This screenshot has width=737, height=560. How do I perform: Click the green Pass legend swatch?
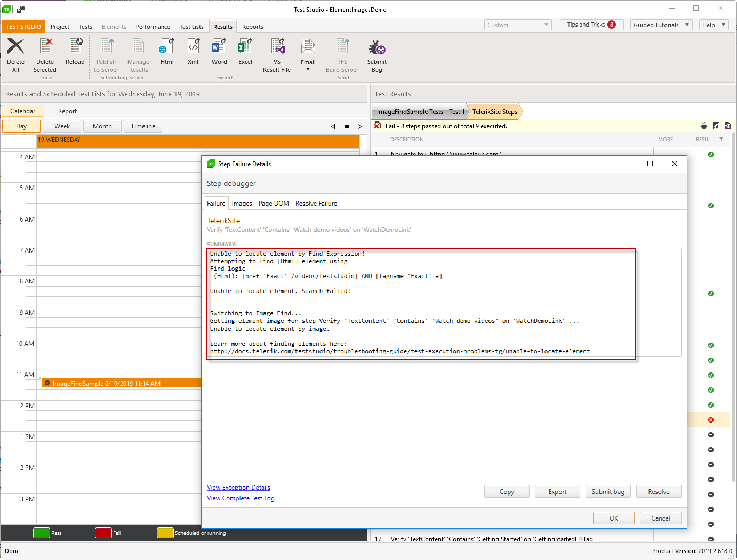pyautogui.click(x=42, y=533)
